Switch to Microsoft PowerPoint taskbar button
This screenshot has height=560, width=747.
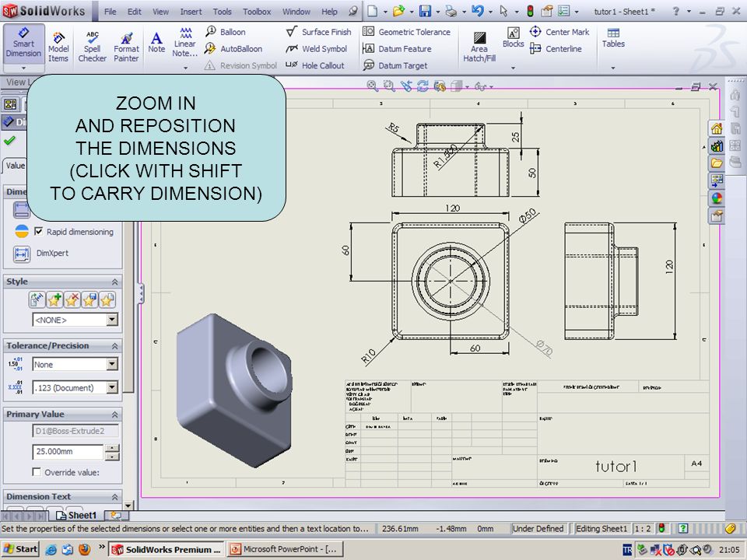click(285, 549)
